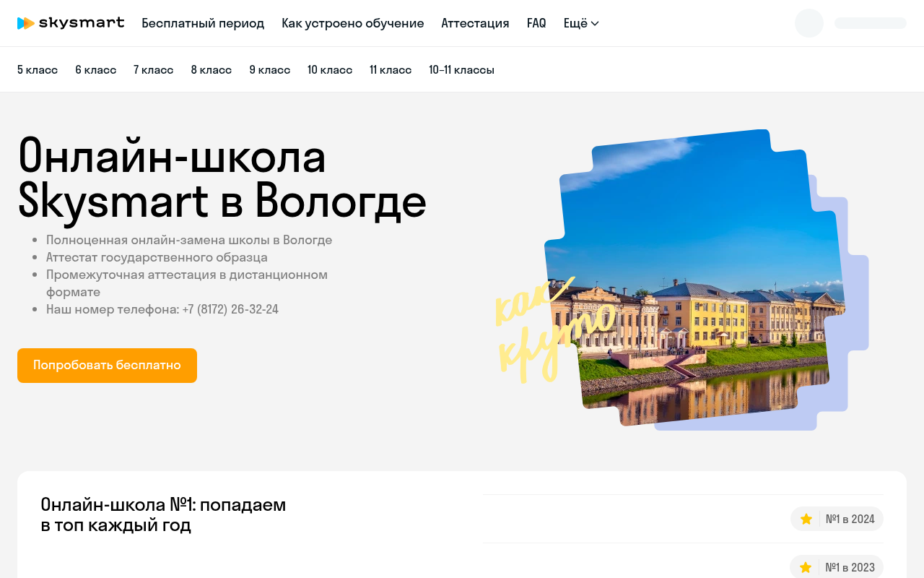Click the user avatar placeholder circle

pyautogui.click(x=809, y=23)
